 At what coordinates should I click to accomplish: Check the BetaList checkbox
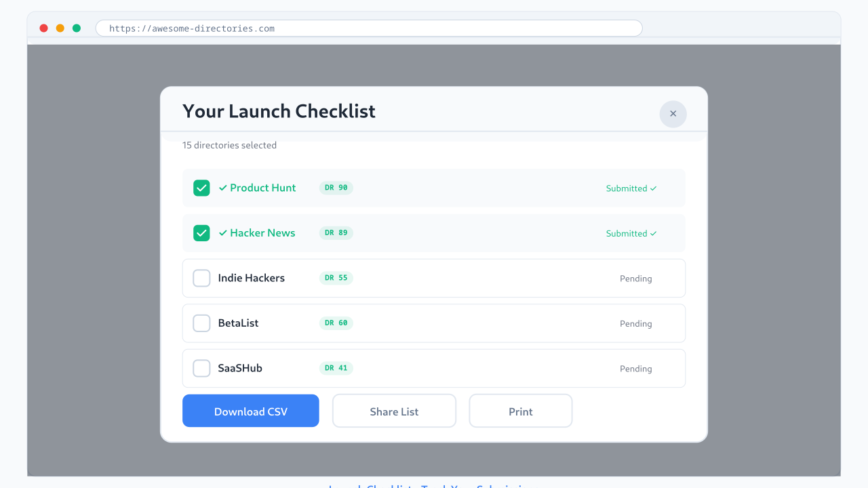tap(201, 323)
